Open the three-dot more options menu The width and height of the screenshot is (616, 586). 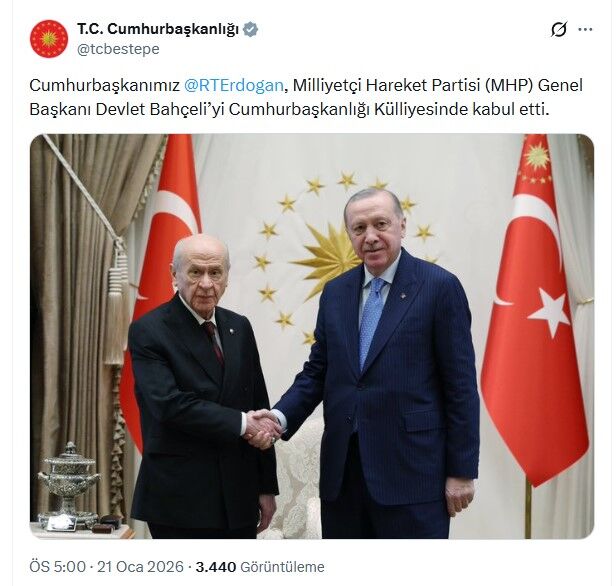click(x=585, y=29)
